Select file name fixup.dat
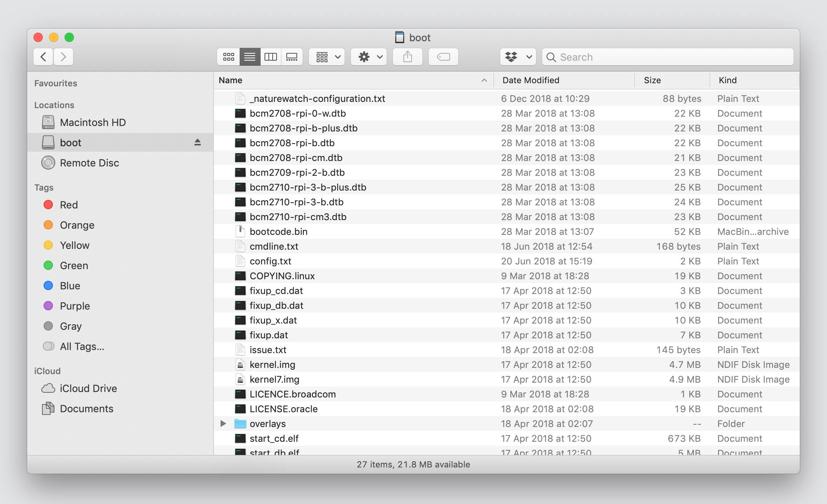The height and width of the screenshot is (504, 827). tap(269, 335)
